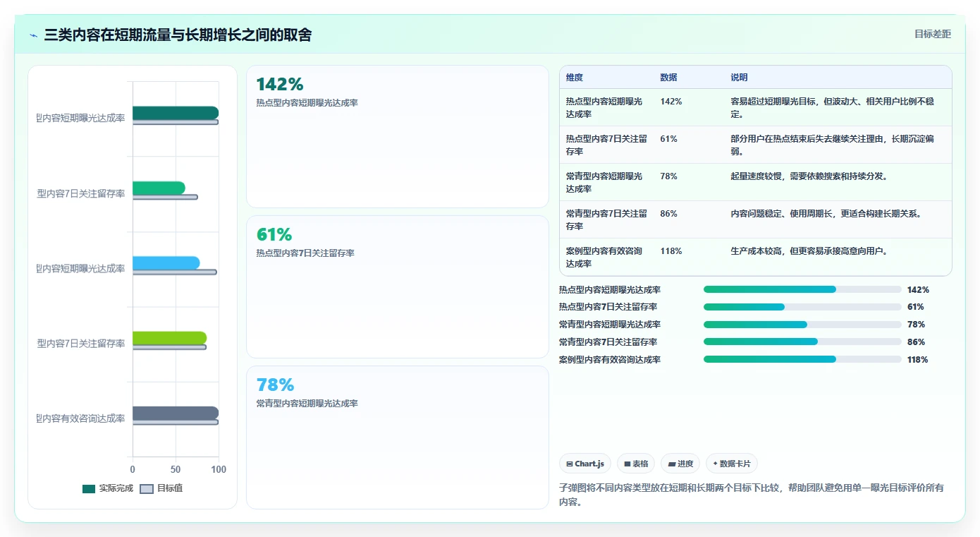Click the green 7日关注留存率 bar in the chart
The width and height of the screenshot is (980, 537).
click(x=159, y=188)
